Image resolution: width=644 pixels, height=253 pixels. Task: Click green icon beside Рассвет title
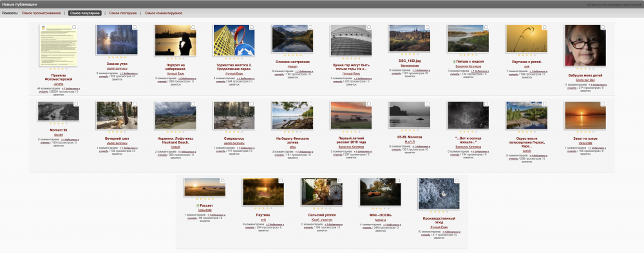(198, 205)
